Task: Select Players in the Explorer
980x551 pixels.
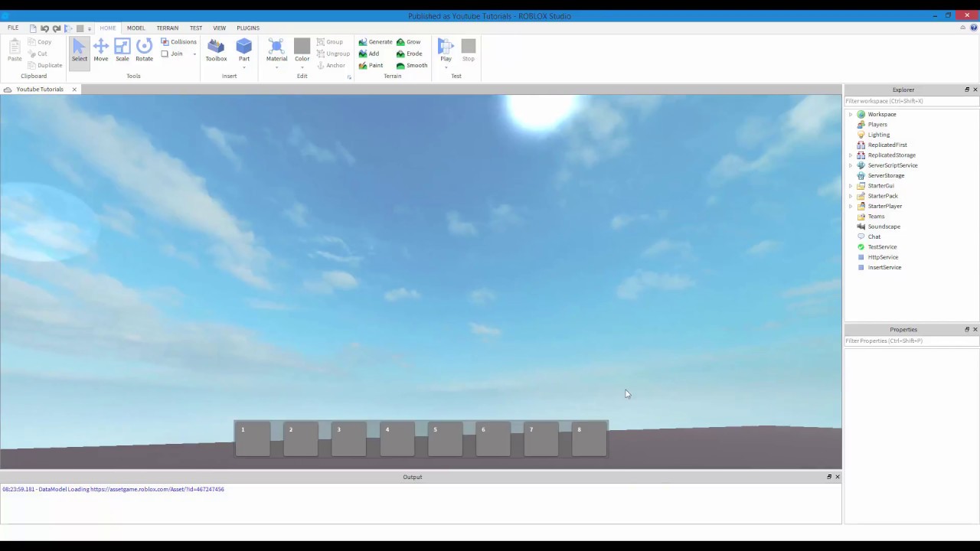Action: coord(877,125)
